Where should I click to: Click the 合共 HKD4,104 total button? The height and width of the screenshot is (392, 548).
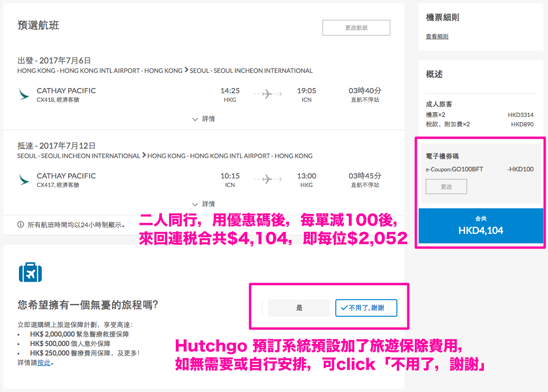point(481,226)
